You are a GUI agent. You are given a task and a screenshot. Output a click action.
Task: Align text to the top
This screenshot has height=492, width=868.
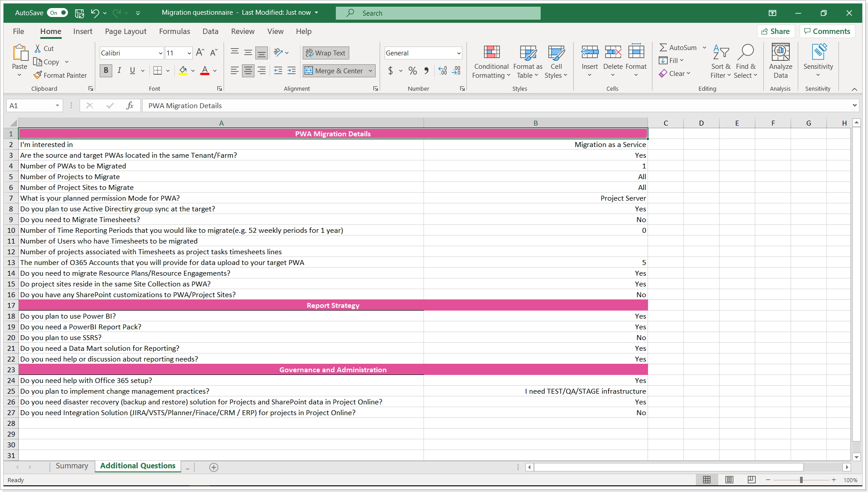(235, 53)
